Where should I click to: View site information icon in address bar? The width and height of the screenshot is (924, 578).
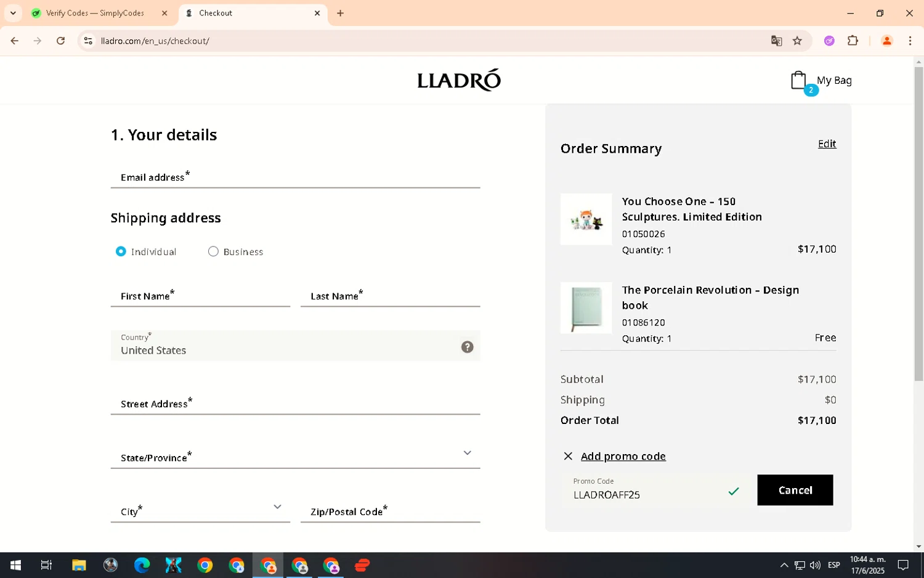coord(88,41)
